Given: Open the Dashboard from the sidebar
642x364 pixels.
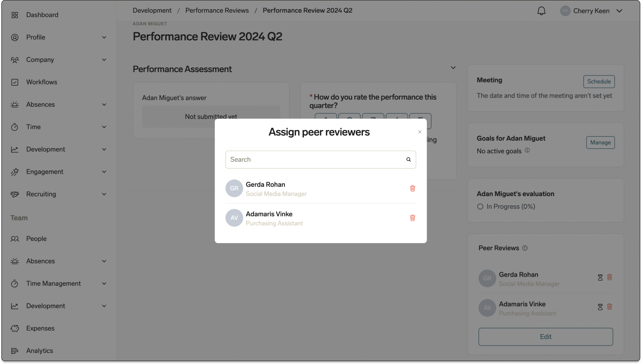Looking at the screenshot, I should pyautogui.click(x=42, y=15).
